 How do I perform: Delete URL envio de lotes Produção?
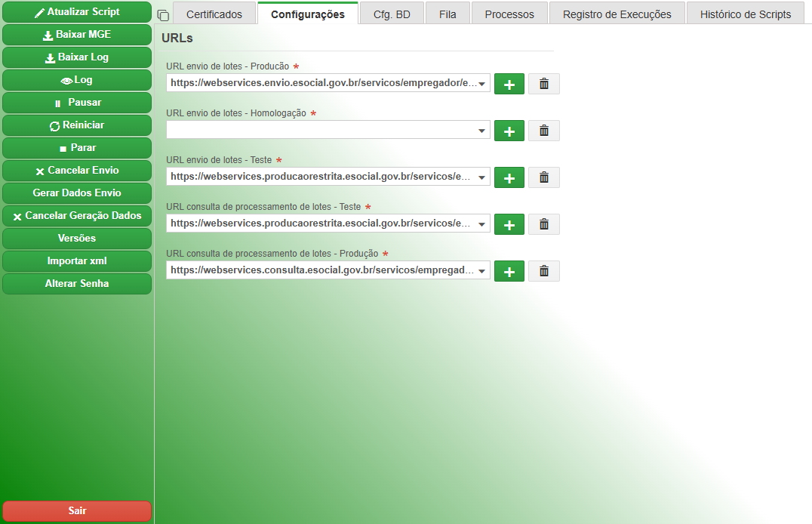coord(544,84)
